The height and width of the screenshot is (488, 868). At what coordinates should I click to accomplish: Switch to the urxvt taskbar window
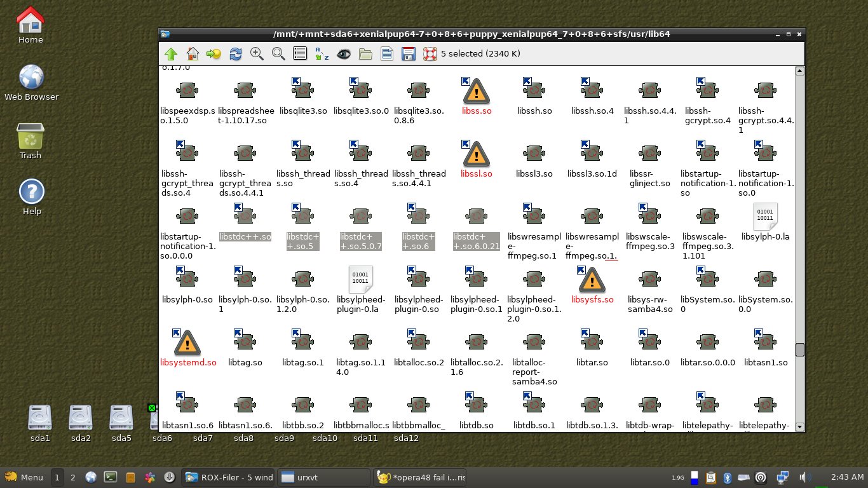pyautogui.click(x=324, y=477)
